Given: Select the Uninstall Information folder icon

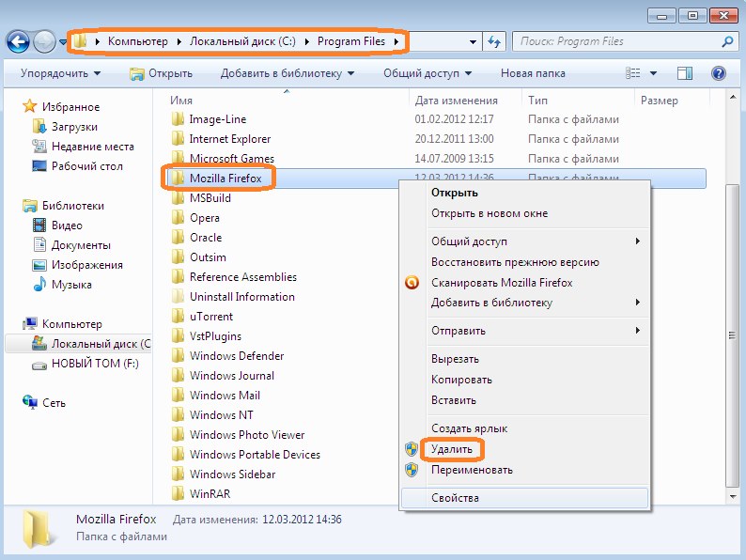Looking at the screenshot, I should (178, 296).
